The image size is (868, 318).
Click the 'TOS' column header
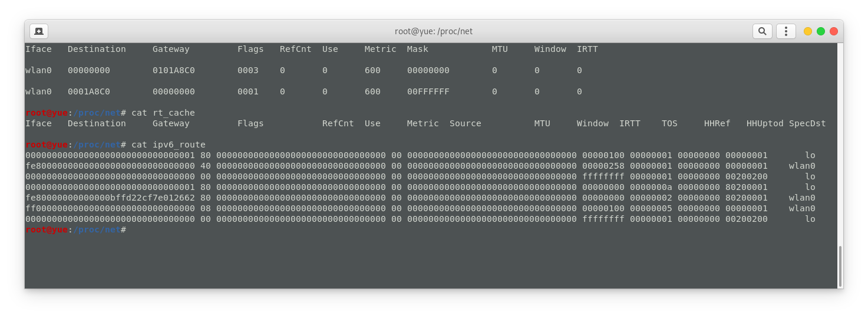pyautogui.click(x=669, y=123)
